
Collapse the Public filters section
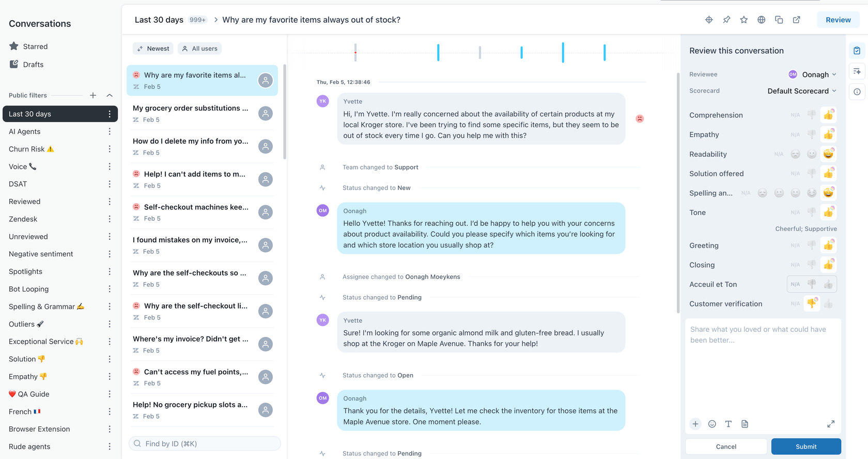tap(110, 95)
